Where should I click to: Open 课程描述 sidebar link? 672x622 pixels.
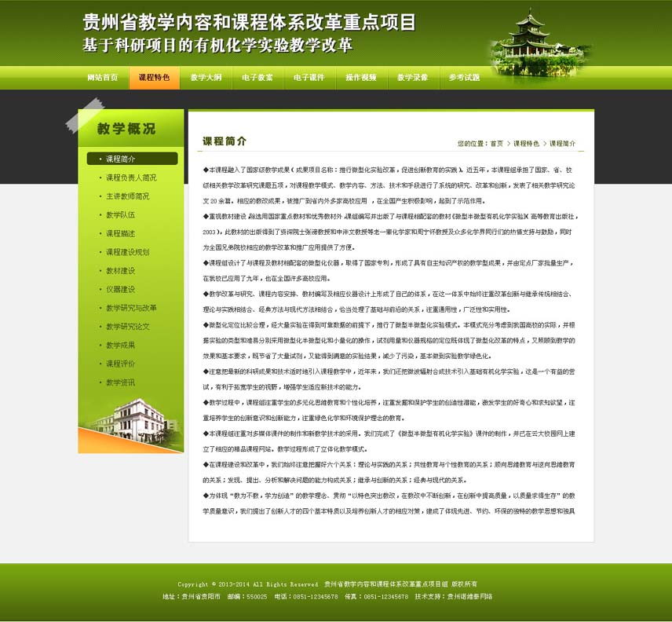click(x=120, y=233)
